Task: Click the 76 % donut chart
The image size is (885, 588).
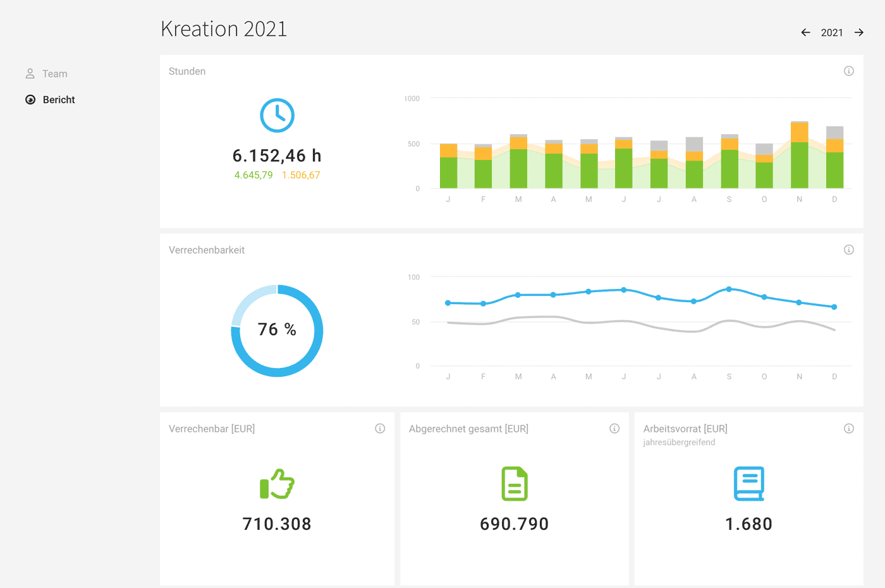Action: point(277,331)
